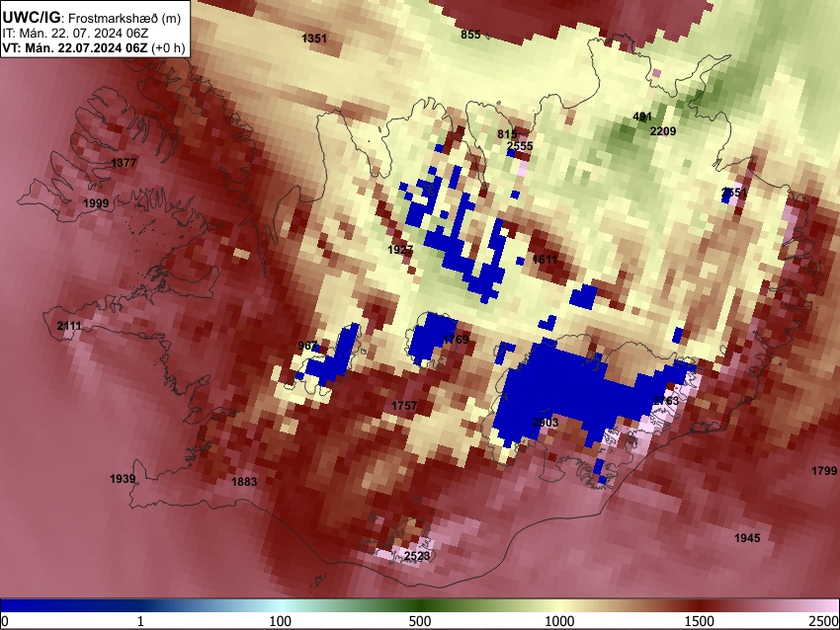Click the 2111 value label
840x630 pixels.
(69, 326)
